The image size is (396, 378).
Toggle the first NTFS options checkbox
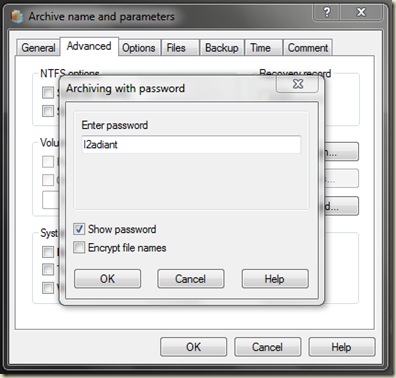[48, 92]
